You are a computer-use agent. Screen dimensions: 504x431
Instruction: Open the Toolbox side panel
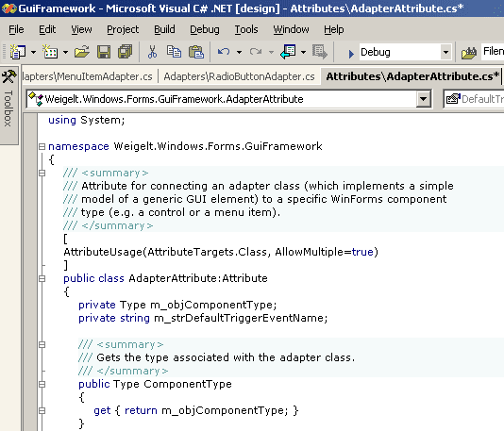pyautogui.click(x=8, y=99)
